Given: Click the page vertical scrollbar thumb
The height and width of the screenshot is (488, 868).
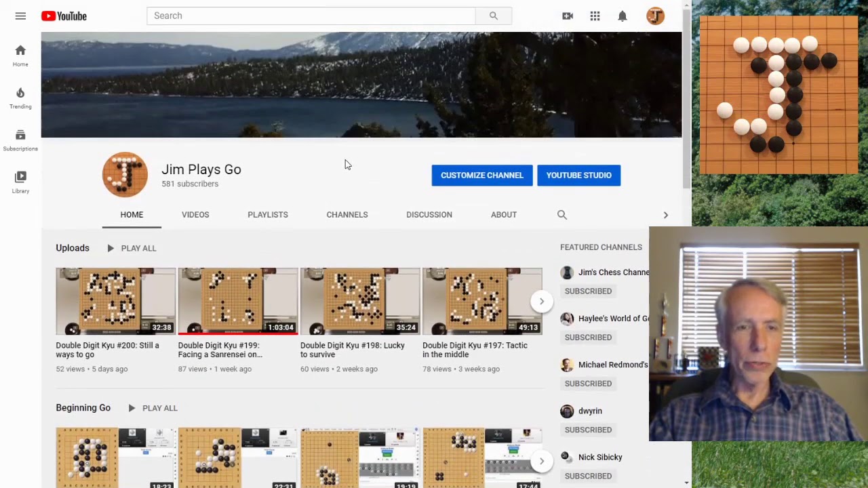Looking at the screenshot, I should [687, 98].
